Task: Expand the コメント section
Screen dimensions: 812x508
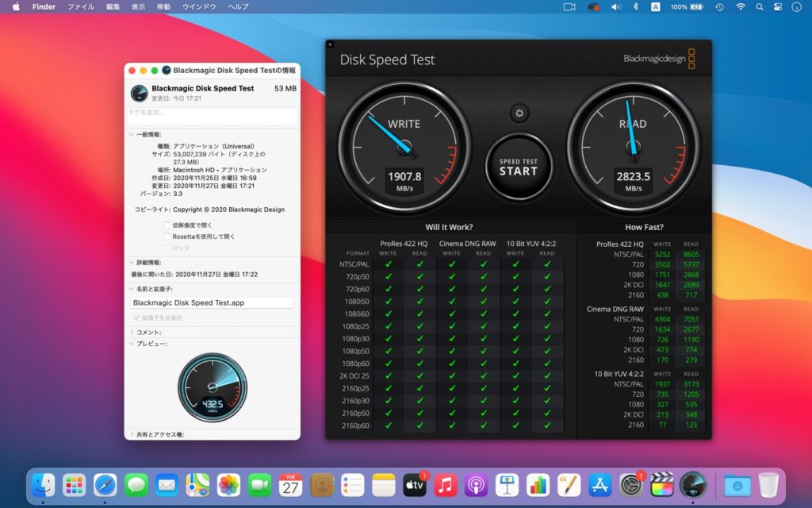Action: (x=132, y=332)
